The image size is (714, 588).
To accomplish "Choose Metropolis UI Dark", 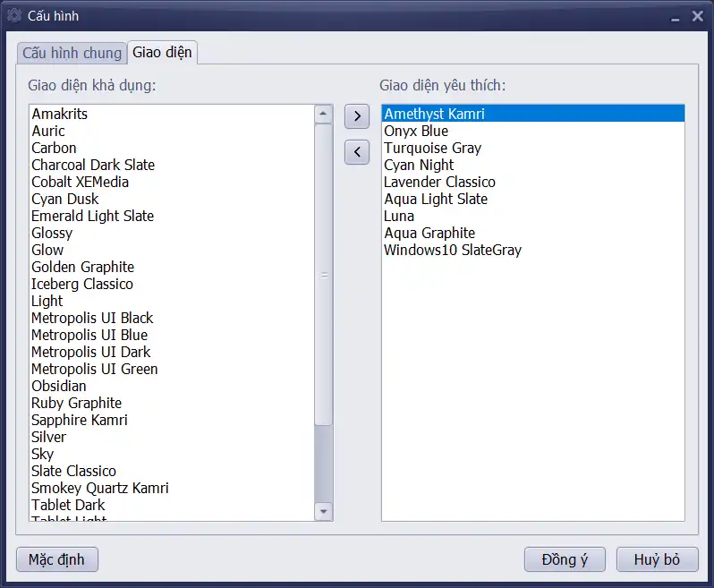I will pos(172,352).
